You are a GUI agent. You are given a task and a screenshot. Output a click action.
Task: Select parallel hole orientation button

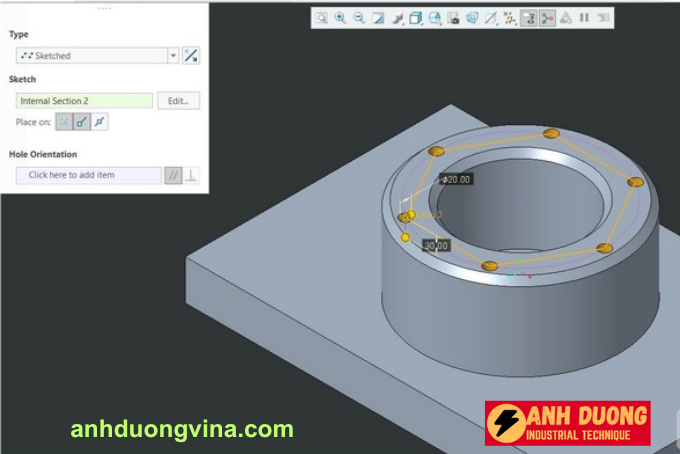point(173,175)
